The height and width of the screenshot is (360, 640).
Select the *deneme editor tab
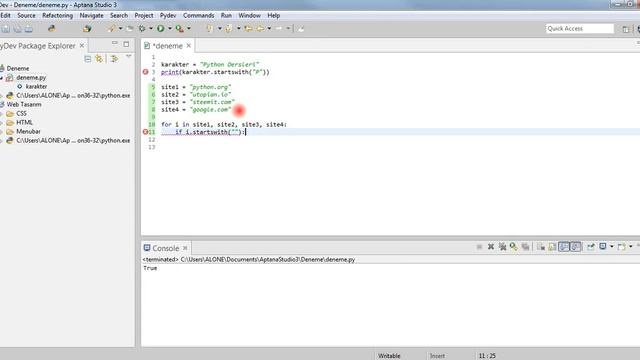167,46
